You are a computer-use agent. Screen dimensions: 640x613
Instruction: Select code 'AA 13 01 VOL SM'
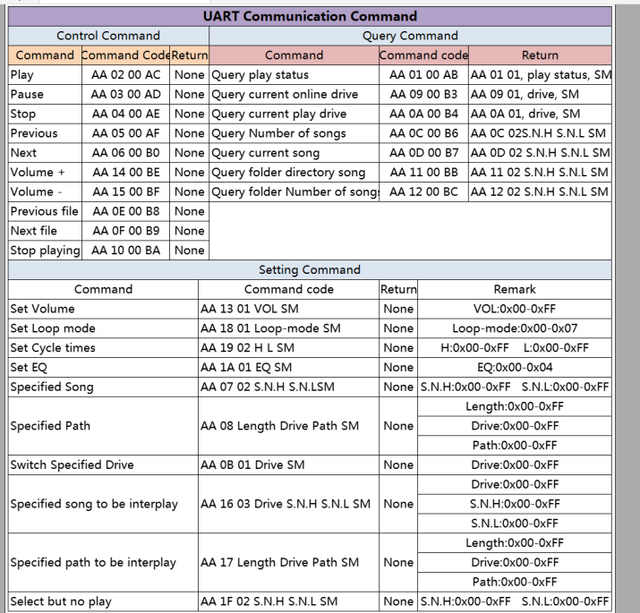(289, 309)
